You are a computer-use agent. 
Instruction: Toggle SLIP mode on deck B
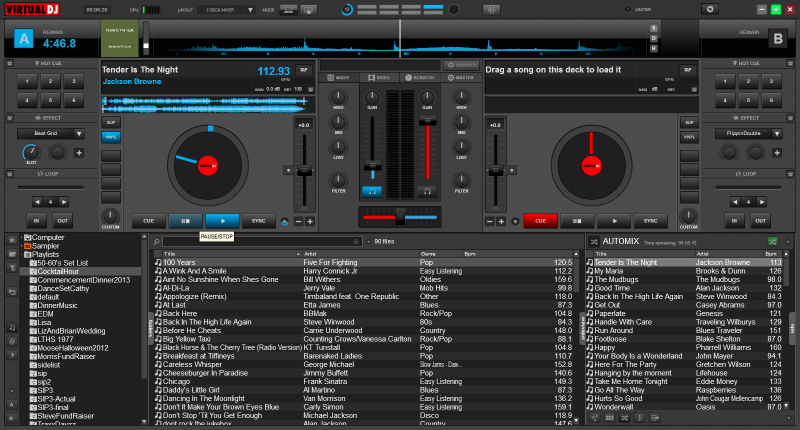(689, 122)
